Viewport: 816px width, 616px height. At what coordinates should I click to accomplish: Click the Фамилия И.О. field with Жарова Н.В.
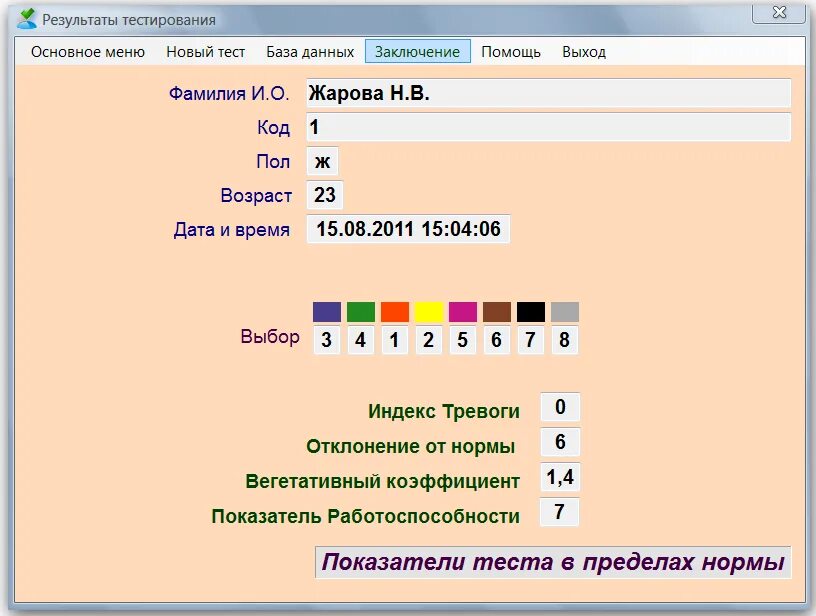coord(549,93)
